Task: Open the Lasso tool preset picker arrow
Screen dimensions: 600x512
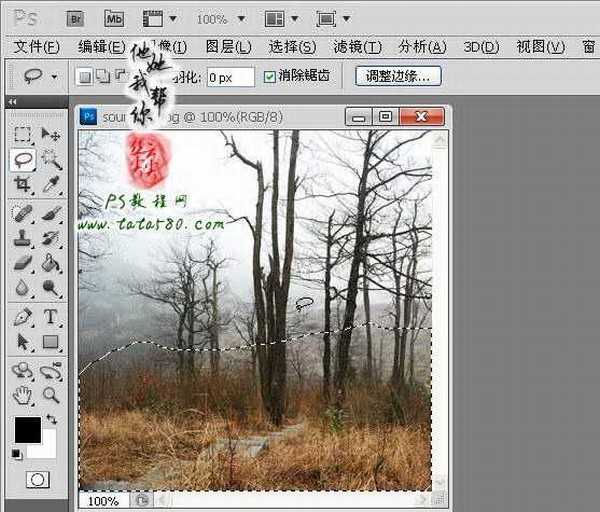Action: pos(53,77)
